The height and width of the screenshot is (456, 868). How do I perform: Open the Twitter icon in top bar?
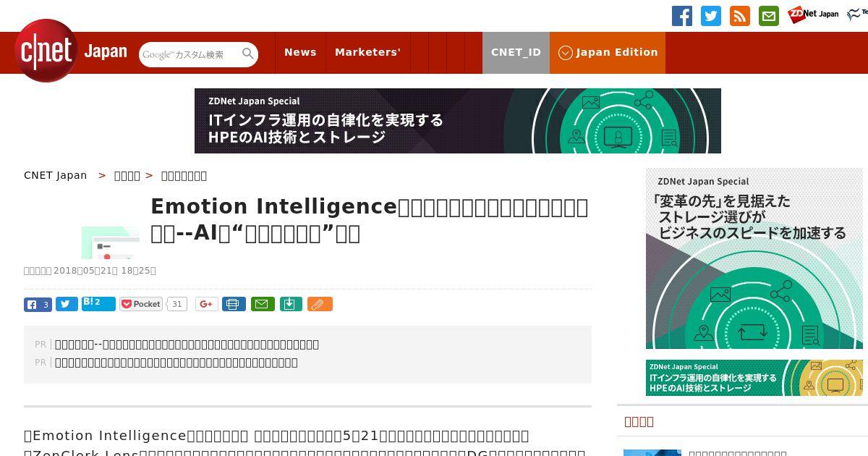pos(711,16)
